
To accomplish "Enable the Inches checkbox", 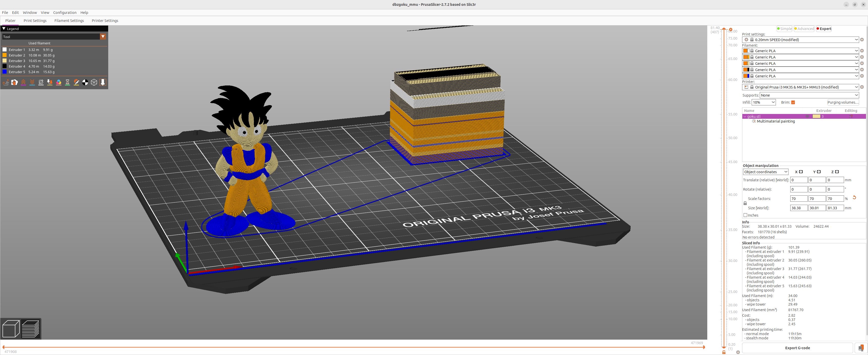I will 745,215.
